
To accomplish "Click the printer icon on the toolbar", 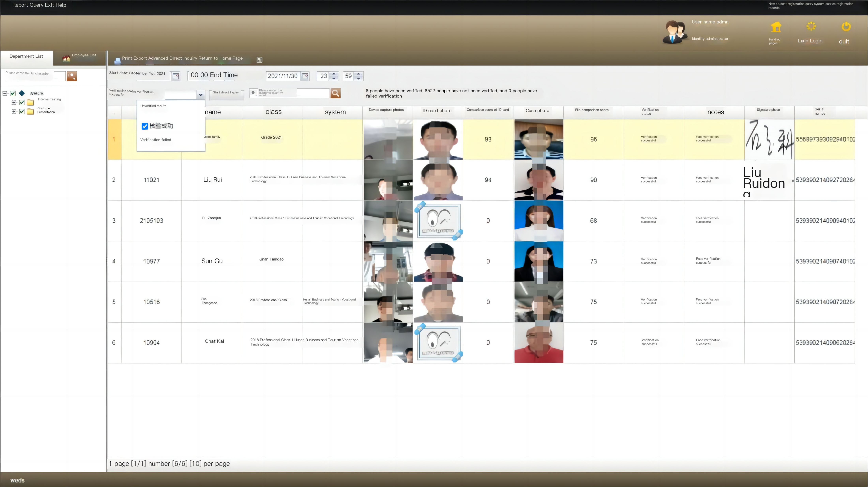I will coord(118,60).
